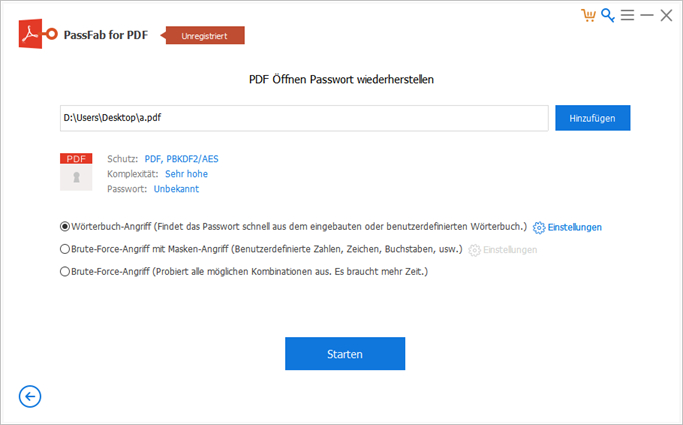
Task: Click the blue key register icon
Action: pyautogui.click(x=607, y=16)
